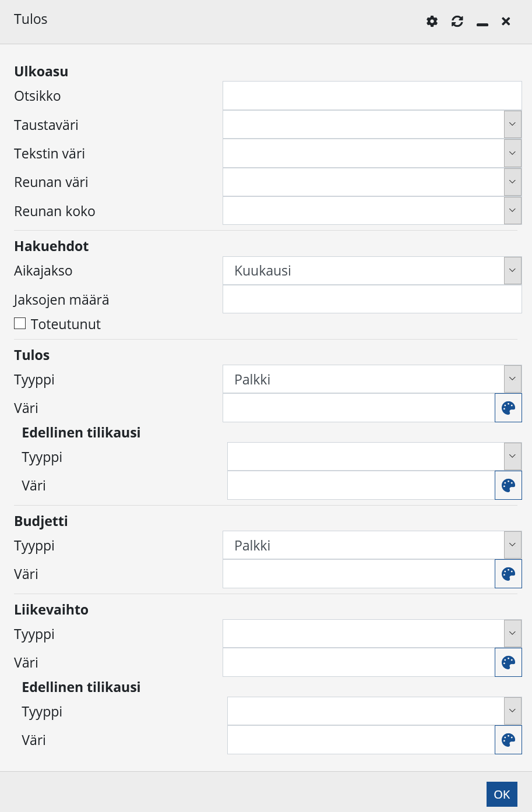Open color palette for Liikevaihto Väri
This screenshot has width=532, height=812.
pyautogui.click(x=508, y=662)
